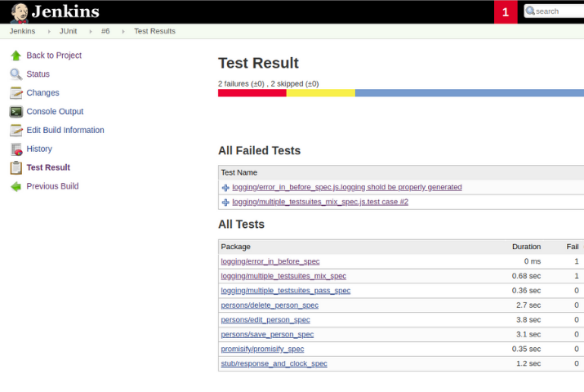Click the History icon in sidebar

(16, 149)
